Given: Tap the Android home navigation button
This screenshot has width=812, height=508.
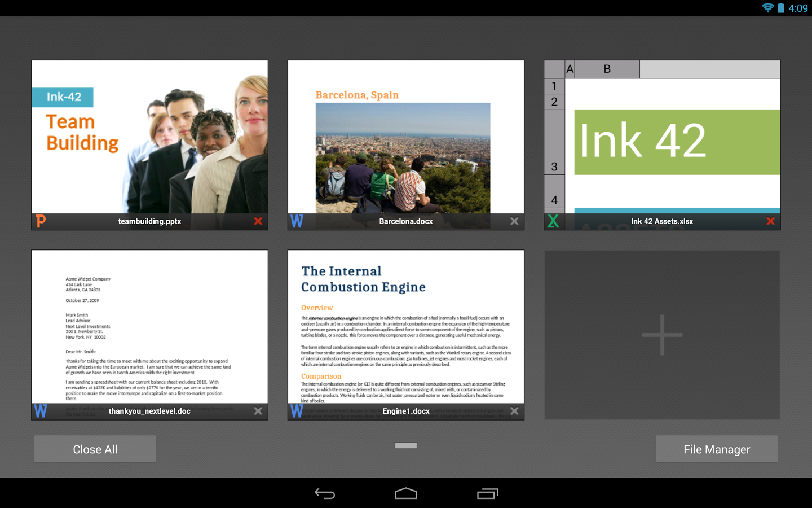Looking at the screenshot, I should [x=406, y=494].
